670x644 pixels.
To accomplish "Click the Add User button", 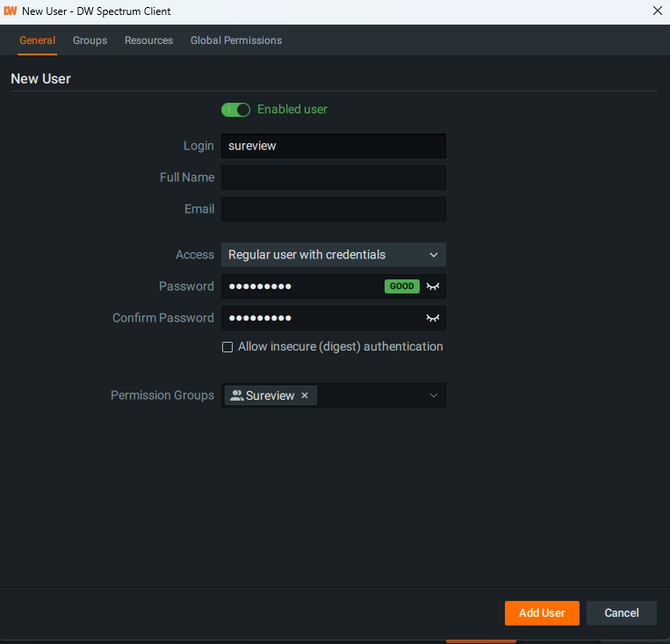I will [542, 612].
